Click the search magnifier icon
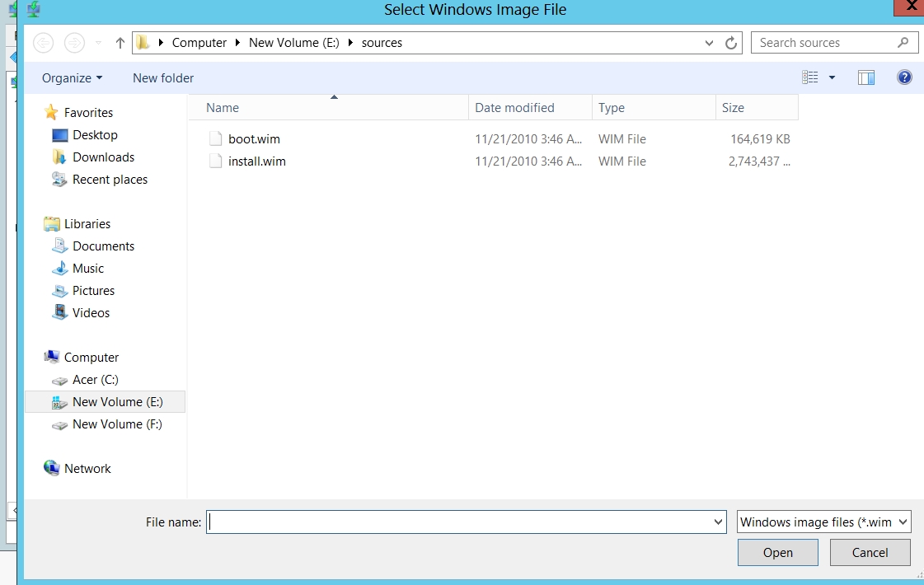Image resolution: width=924 pixels, height=585 pixels. click(903, 42)
